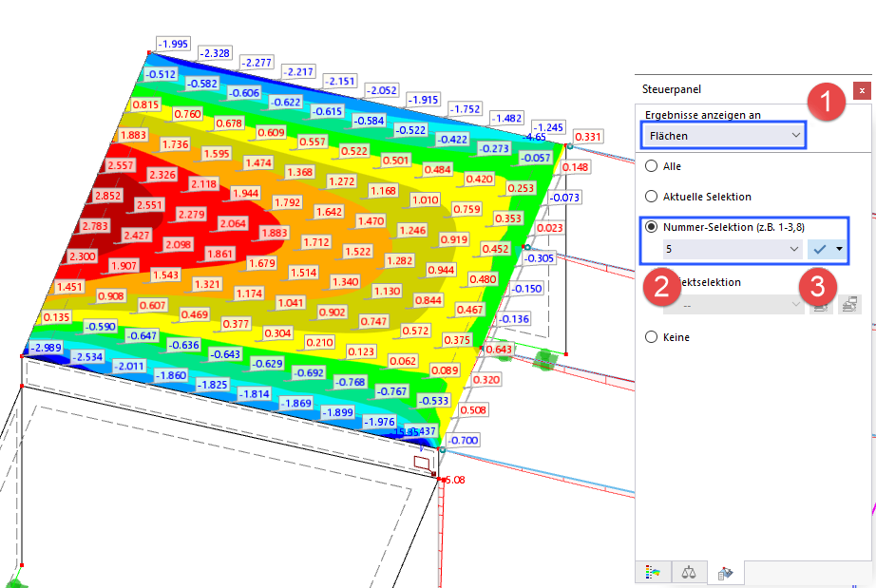Click the red value 5.08
This screenshot has width=876, height=588.
(x=455, y=481)
